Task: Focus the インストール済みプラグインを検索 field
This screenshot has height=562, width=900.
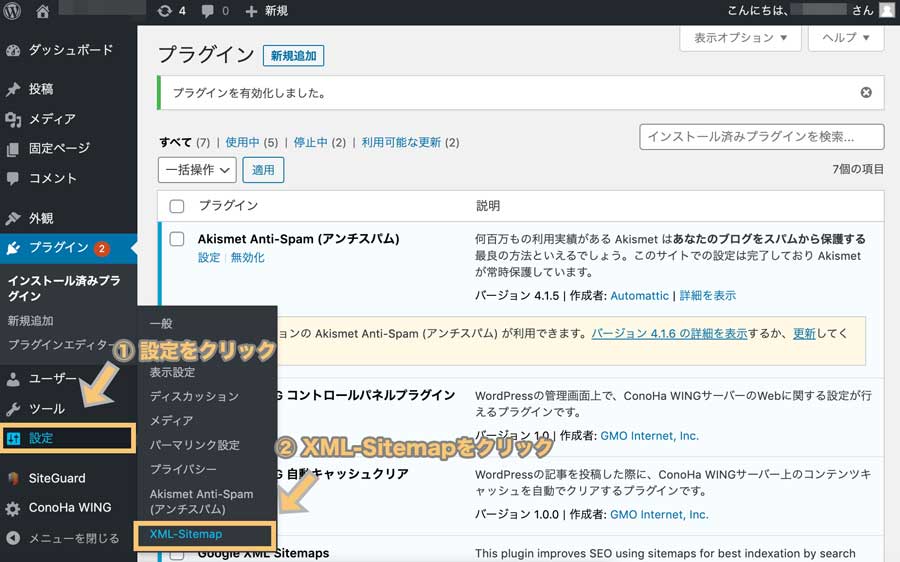Action: coord(762,137)
